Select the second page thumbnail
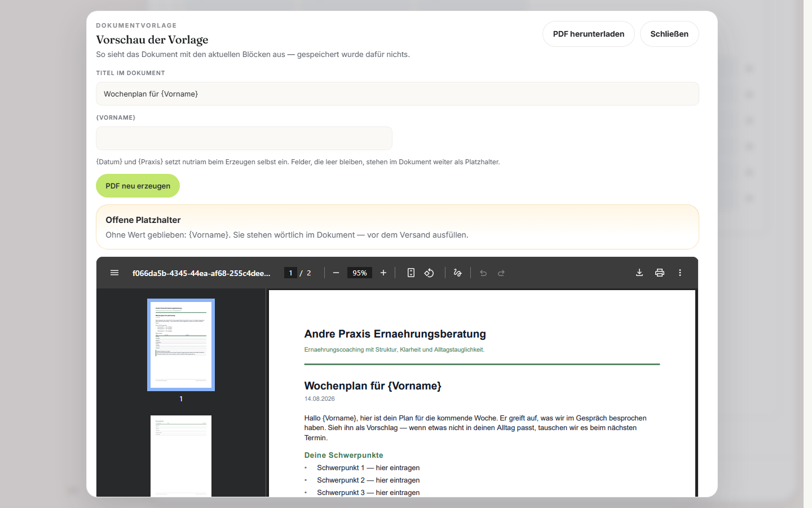812x508 pixels. tap(181, 456)
